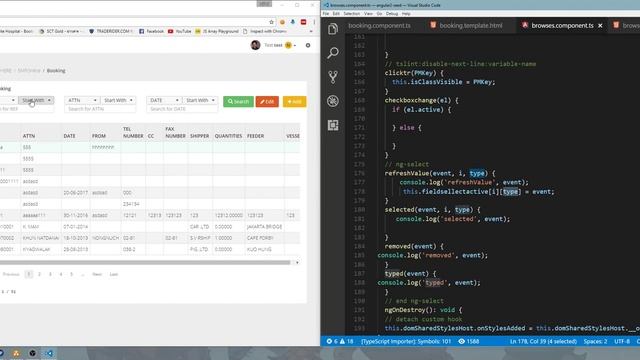Screen dimensions: 640x360
Task: Open the Inspect with Chrome bookmark
Action: (264, 31)
